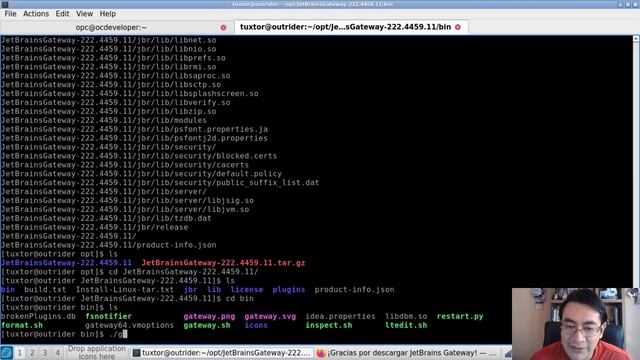
Task: Click restart.py in the listing
Action: pyautogui.click(x=460, y=316)
